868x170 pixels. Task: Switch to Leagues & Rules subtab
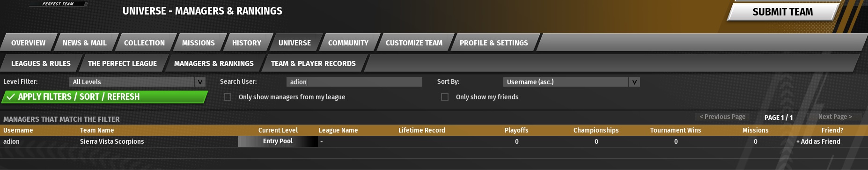(x=41, y=63)
